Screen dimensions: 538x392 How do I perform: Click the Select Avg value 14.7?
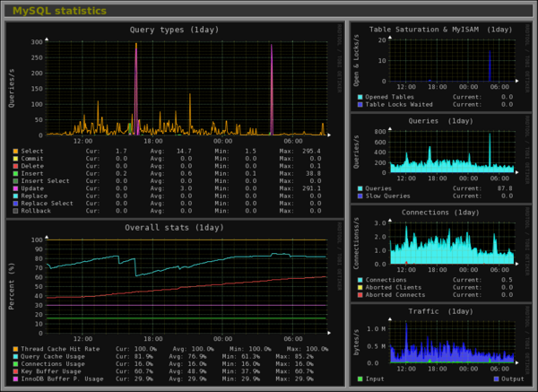tap(184, 151)
